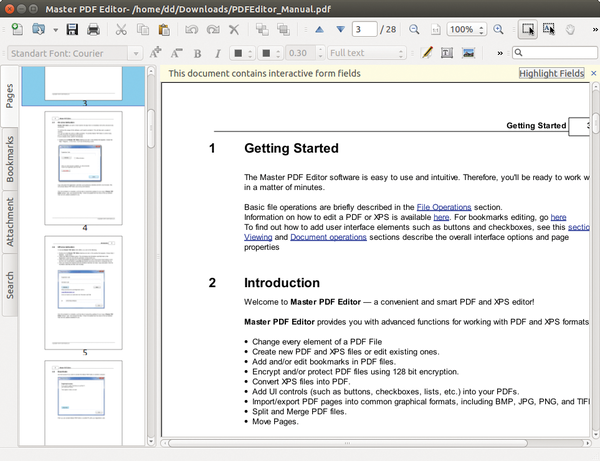Click the search input field
Viewport: 600px width, 461px height.
[x=555, y=52]
